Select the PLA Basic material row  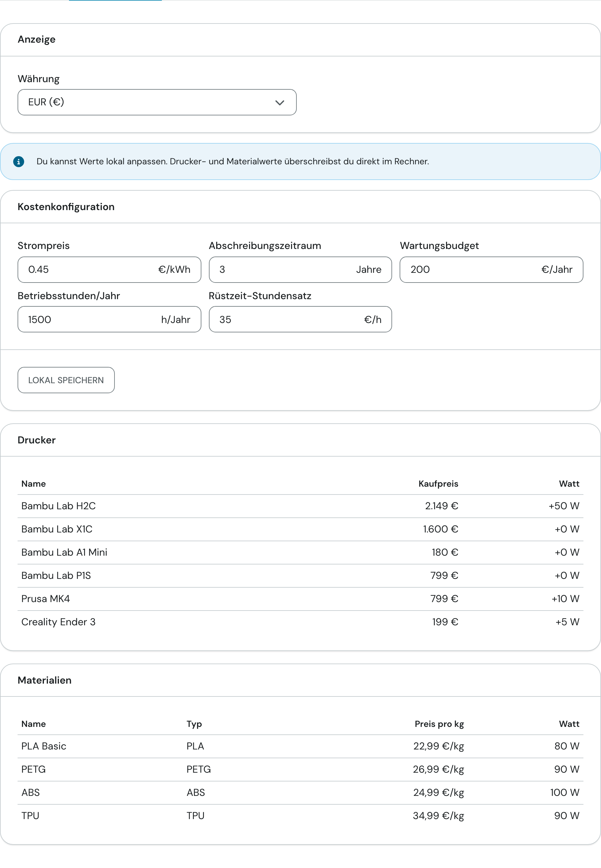tap(300, 746)
